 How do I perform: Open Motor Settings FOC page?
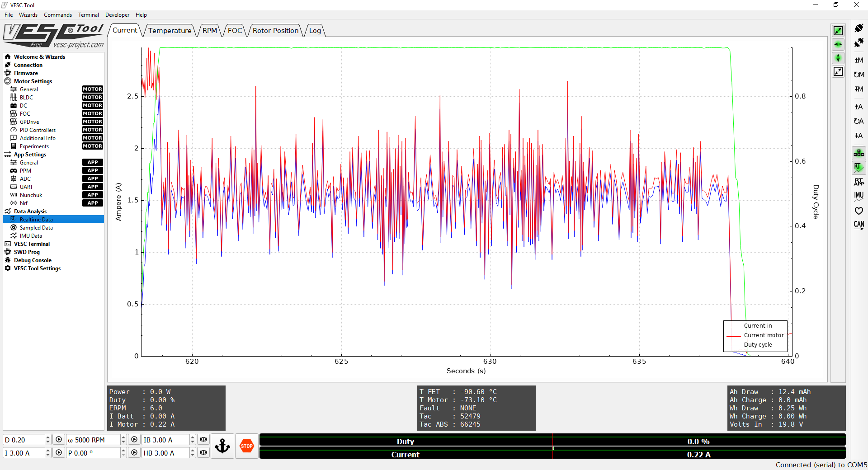(25, 114)
